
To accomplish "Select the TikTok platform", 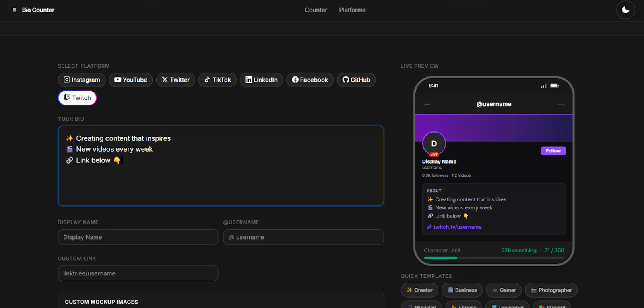I will (217, 80).
